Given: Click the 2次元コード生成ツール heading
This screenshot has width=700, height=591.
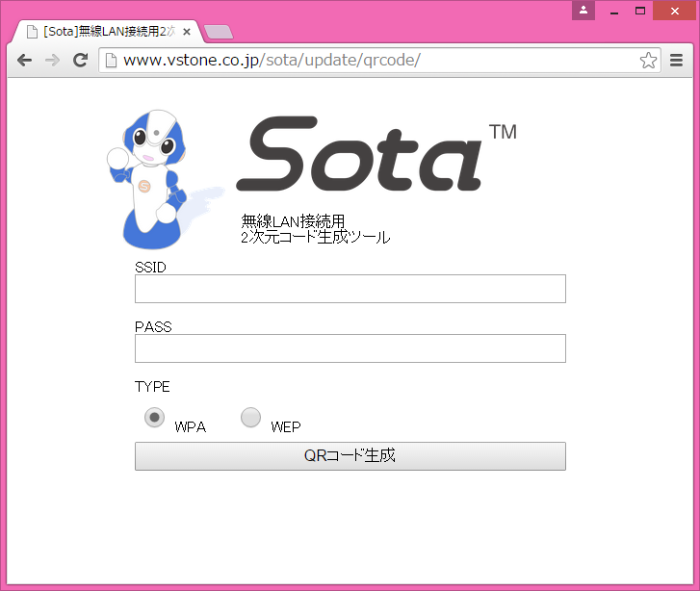Looking at the screenshot, I should [316, 237].
